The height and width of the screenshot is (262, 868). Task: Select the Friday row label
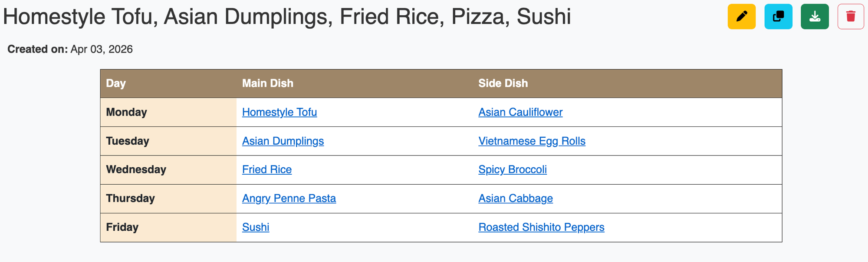click(x=122, y=227)
